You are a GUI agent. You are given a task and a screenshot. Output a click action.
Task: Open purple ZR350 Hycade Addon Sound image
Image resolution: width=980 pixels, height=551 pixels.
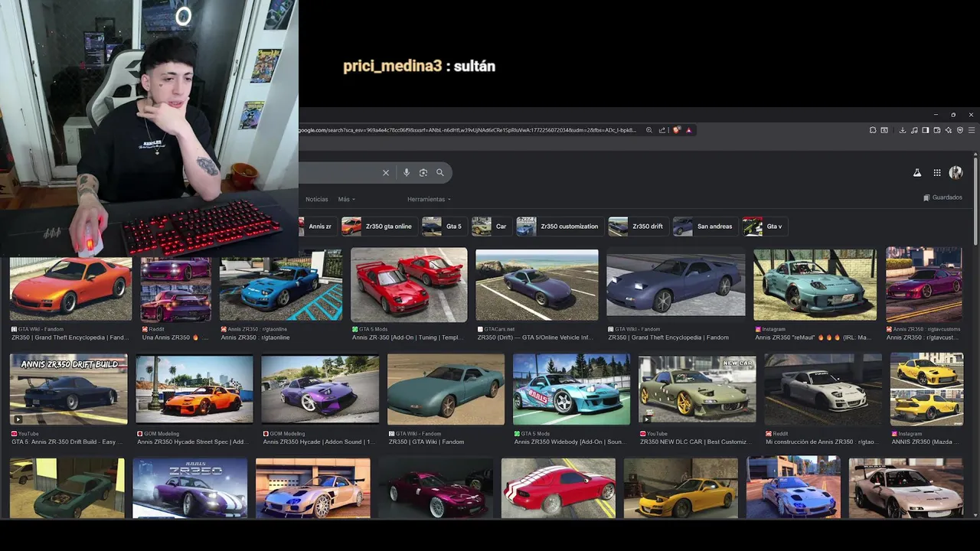coord(320,389)
